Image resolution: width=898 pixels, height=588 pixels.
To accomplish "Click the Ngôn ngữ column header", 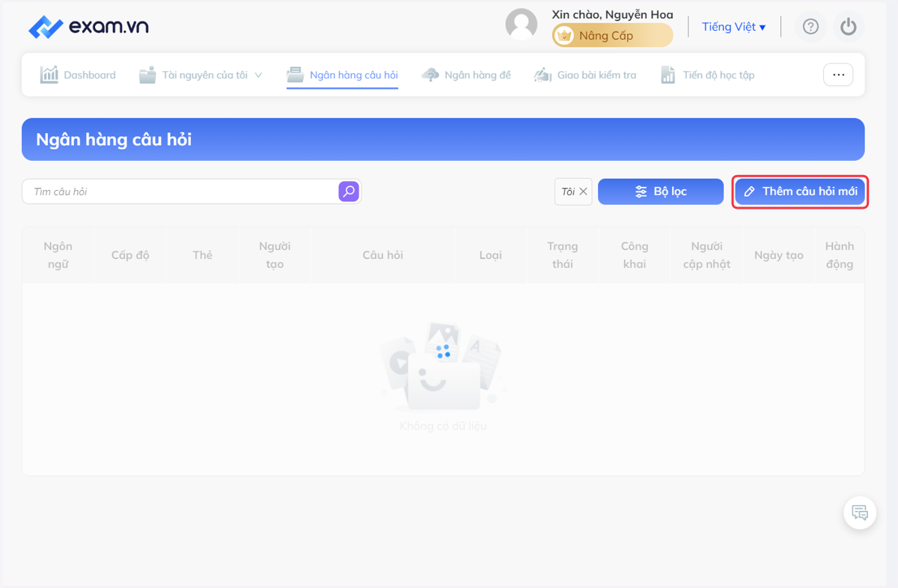I will pyautogui.click(x=58, y=255).
